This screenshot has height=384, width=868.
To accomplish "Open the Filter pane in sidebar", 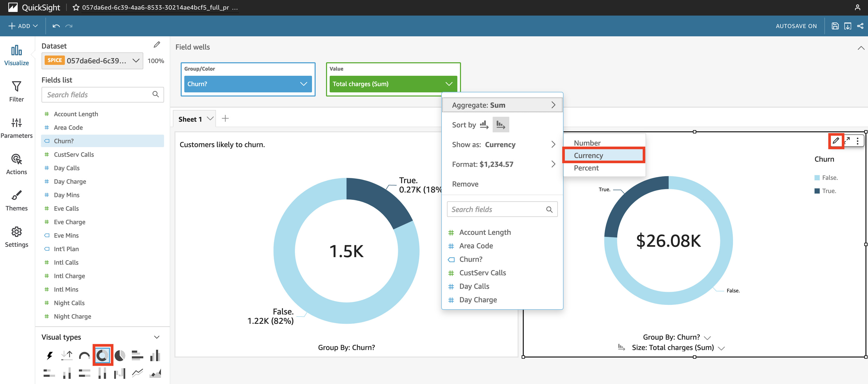I will (17, 91).
